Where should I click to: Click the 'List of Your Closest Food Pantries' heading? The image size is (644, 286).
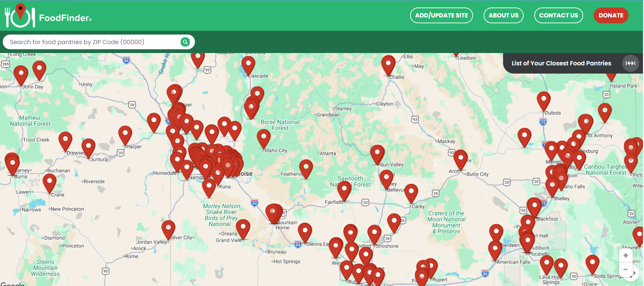tap(561, 63)
